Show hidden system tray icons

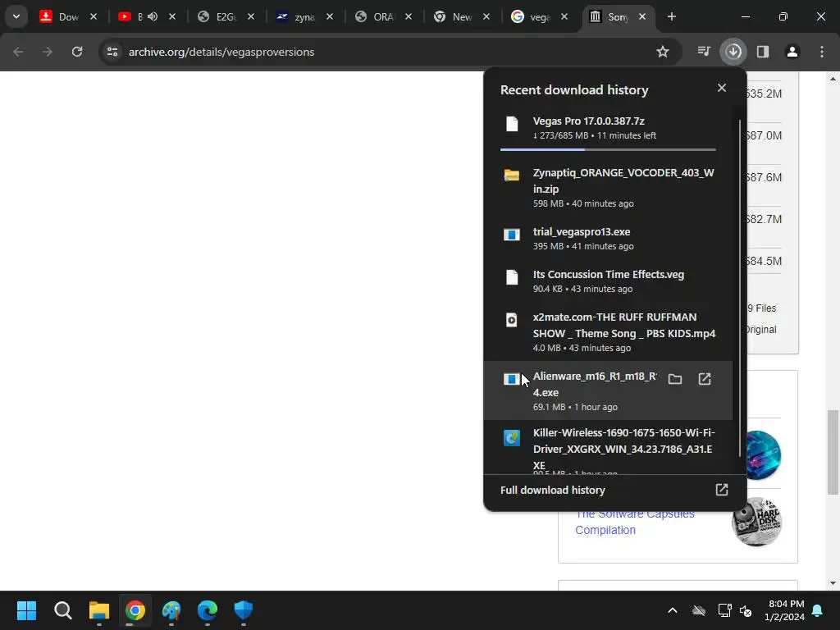(x=673, y=610)
